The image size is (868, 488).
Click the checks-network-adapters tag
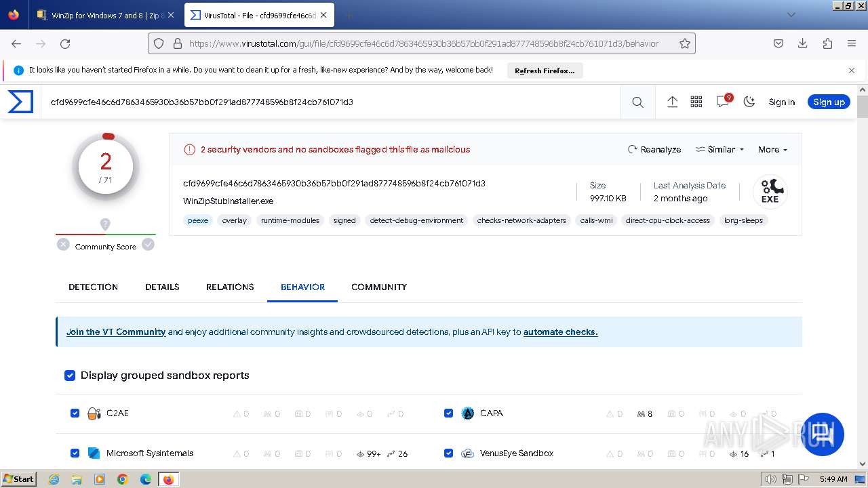[521, 220]
